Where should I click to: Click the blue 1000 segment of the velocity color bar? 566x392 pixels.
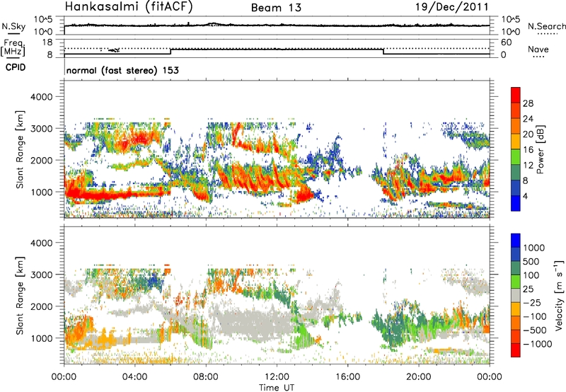click(x=516, y=241)
